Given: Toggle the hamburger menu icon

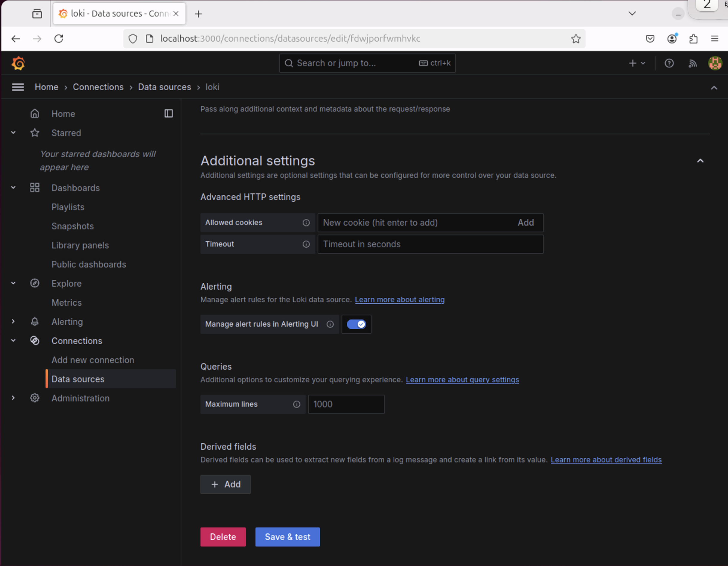Looking at the screenshot, I should point(18,87).
